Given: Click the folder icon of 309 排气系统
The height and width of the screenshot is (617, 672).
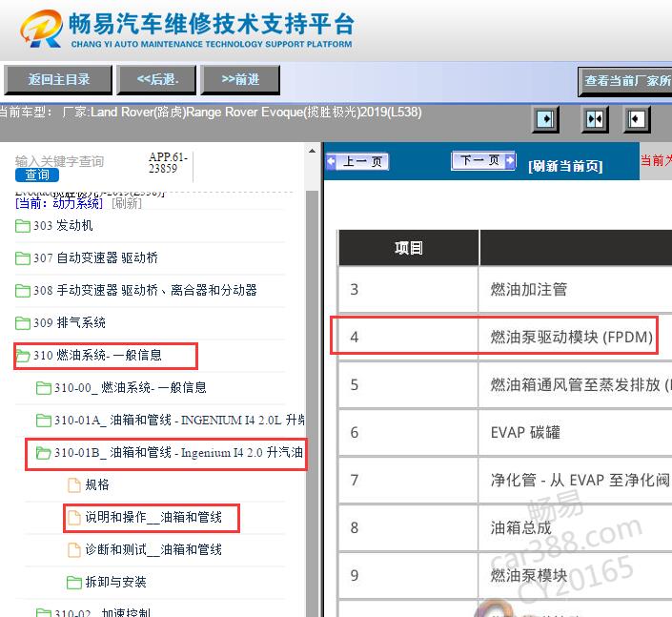Looking at the screenshot, I should pos(22,322).
